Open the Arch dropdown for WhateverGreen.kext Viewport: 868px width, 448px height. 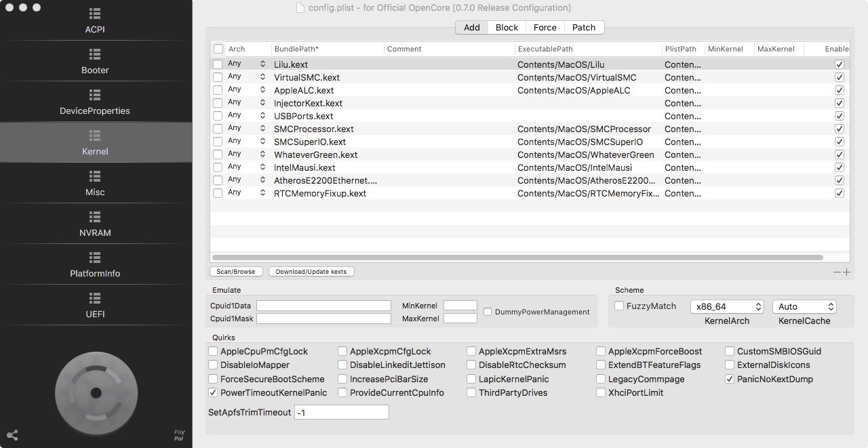coord(247,154)
